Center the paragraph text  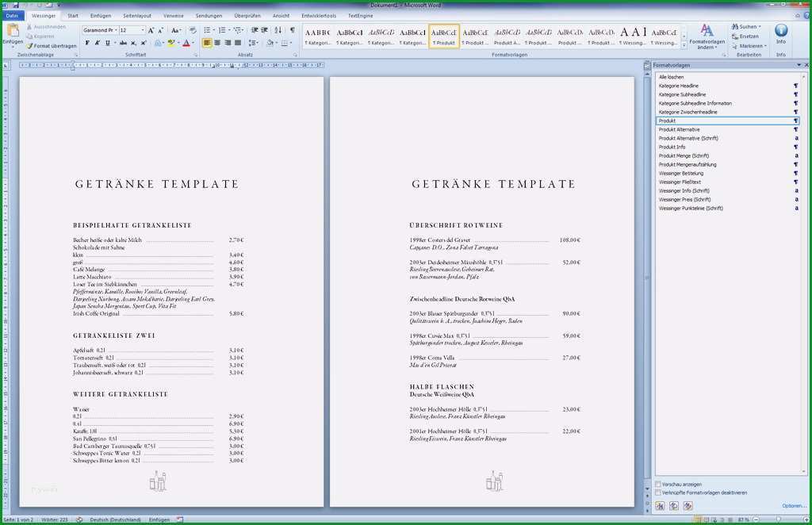217,43
